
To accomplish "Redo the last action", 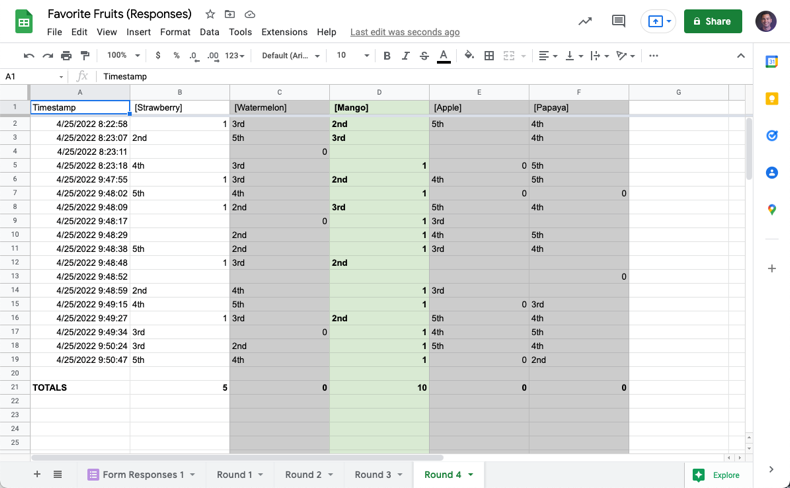I will (47, 56).
